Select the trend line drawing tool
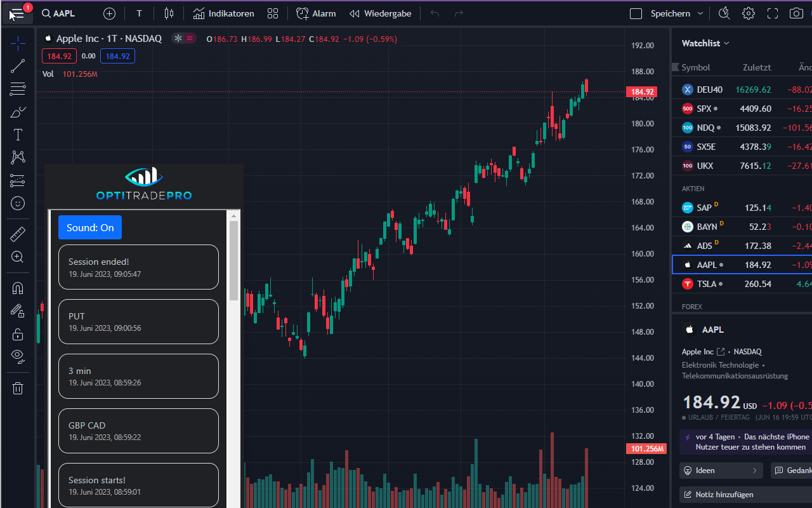This screenshot has height=508, width=812. [18, 66]
